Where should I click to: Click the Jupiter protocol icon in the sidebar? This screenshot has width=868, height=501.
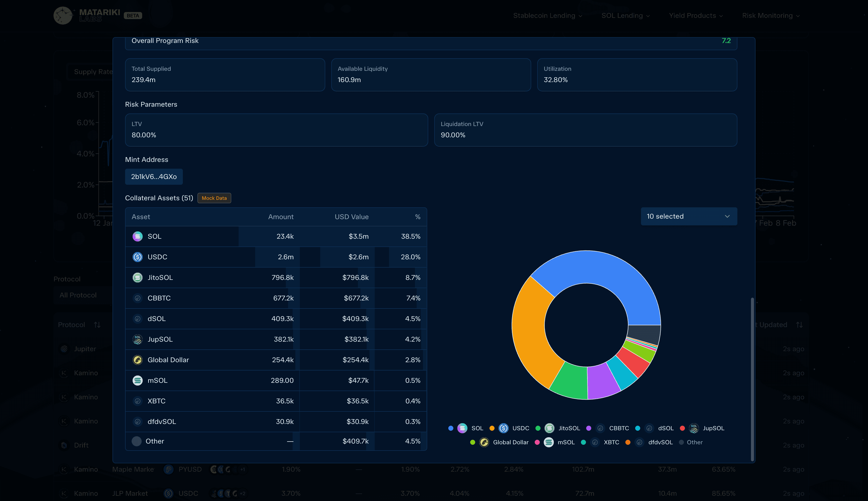64,349
